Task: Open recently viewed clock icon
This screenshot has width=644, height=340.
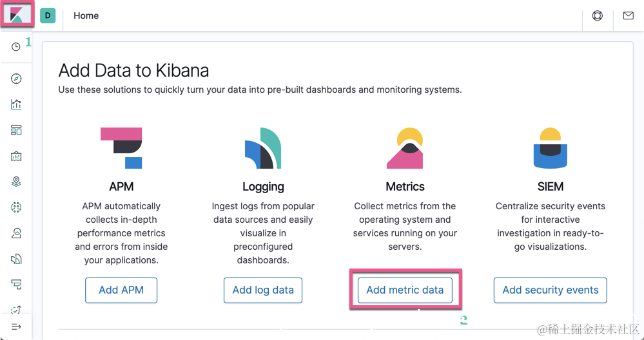Action: tap(16, 47)
